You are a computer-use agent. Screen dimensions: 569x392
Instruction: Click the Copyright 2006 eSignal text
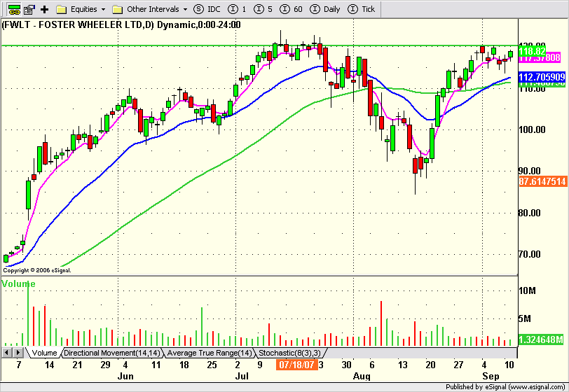(37, 270)
